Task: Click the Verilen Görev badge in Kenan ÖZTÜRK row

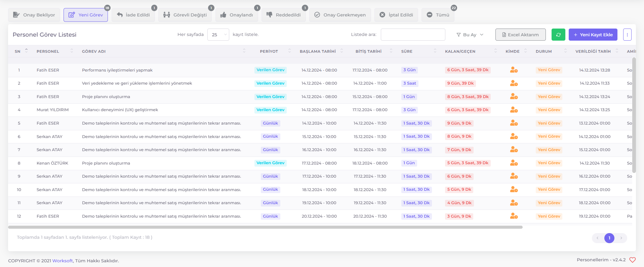Action: pos(270,163)
